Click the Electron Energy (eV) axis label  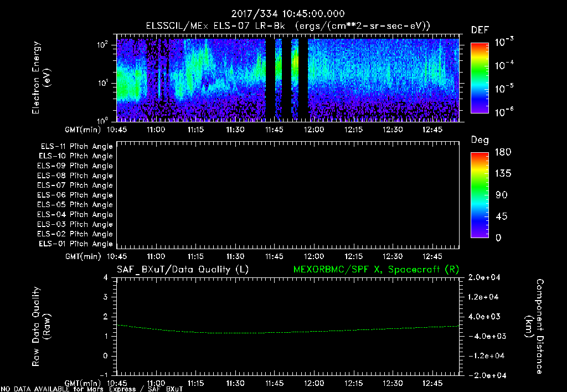tap(41, 78)
